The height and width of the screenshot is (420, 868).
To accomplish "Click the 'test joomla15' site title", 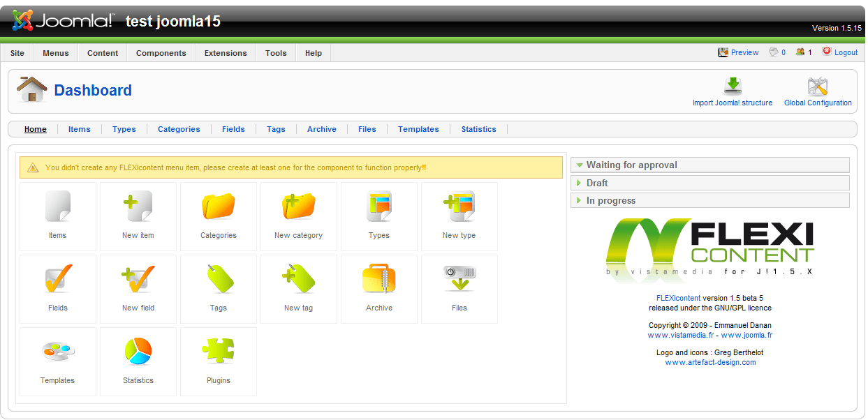I will click(x=173, y=22).
